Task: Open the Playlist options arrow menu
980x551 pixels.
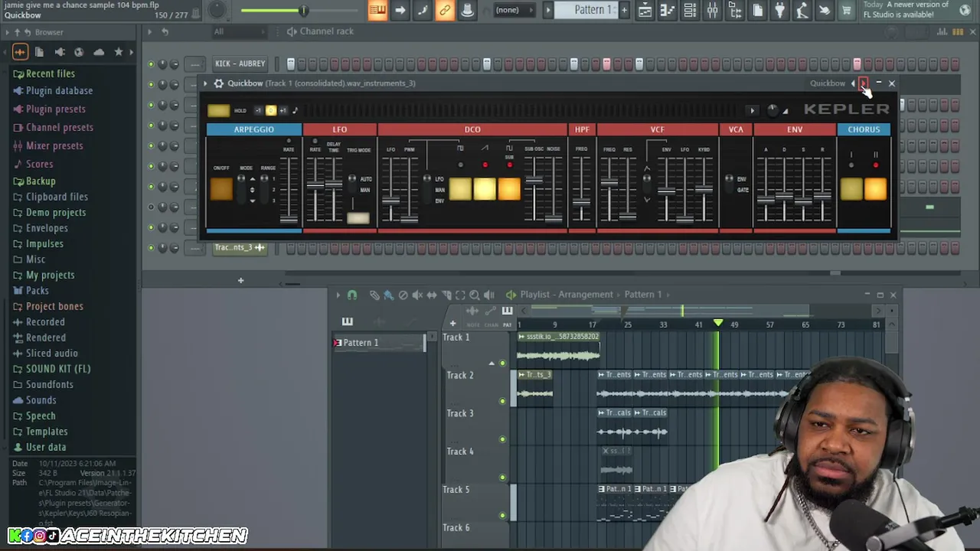Action: coord(338,295)
